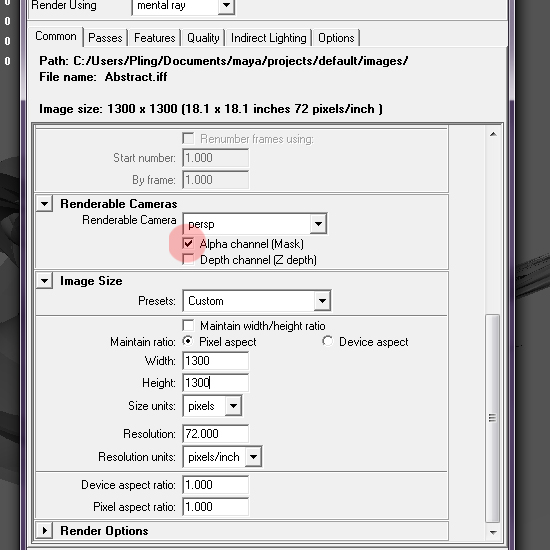Click the Start number field

click(x=215, y=158)
